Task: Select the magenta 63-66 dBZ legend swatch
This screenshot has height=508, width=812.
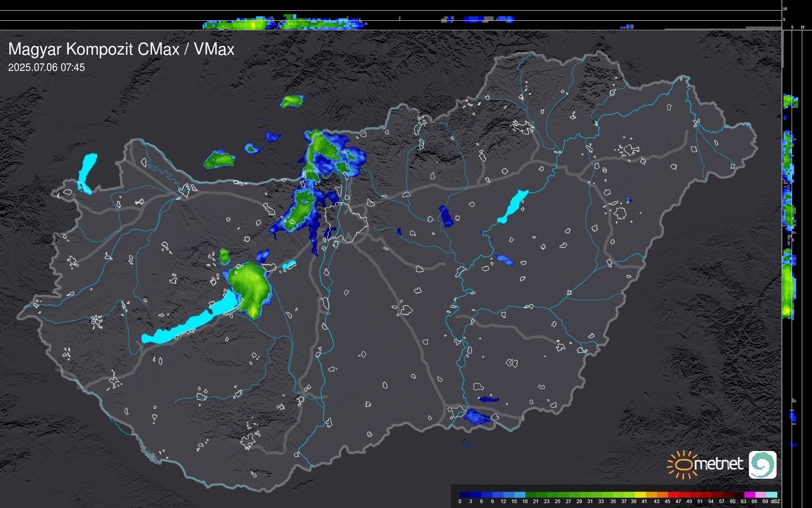Action: pos(749,495)
